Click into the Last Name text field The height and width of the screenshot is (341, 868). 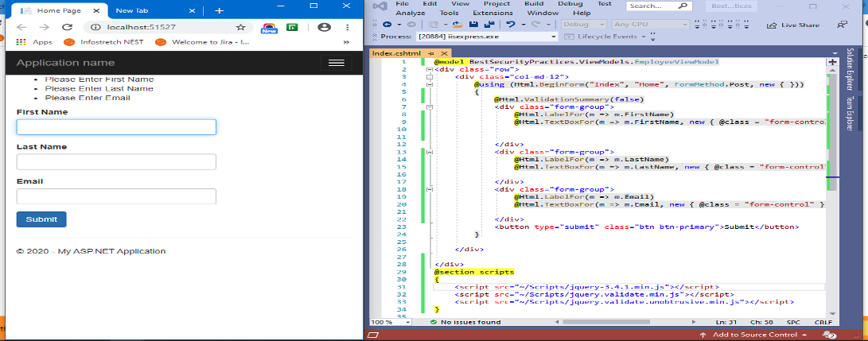pyautogui.click(x=116, y=162)
